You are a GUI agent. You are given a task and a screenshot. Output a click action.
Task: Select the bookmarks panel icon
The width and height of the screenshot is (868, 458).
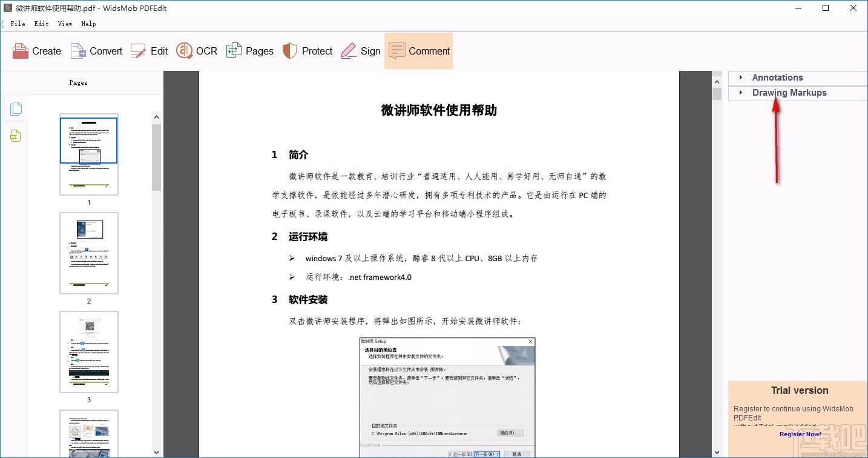click(16, 136)
